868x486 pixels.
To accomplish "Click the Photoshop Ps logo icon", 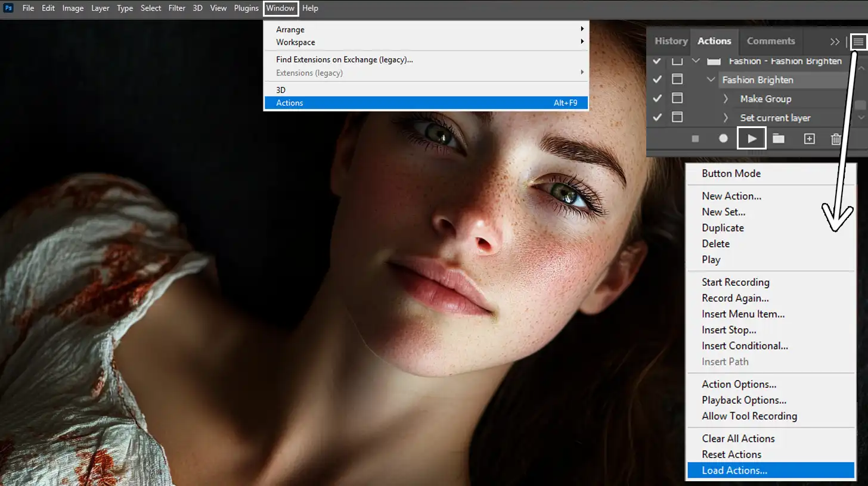I will coord(8,8).
